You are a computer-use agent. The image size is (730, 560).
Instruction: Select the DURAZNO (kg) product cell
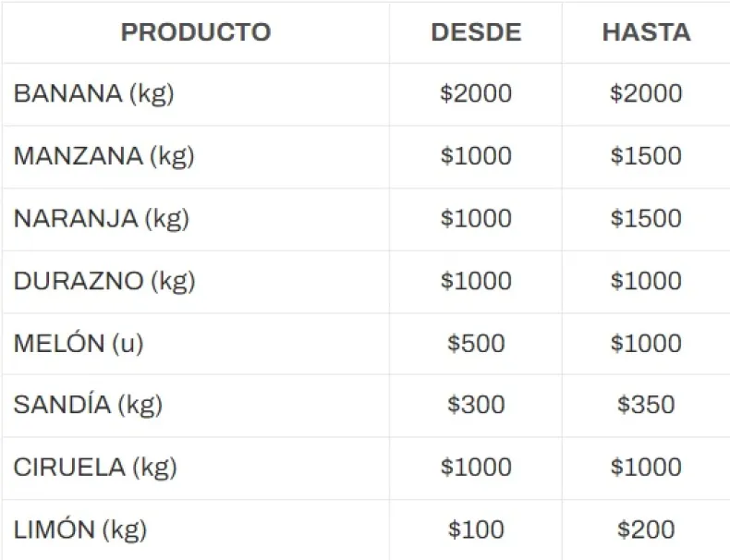(x=104, y=281)
